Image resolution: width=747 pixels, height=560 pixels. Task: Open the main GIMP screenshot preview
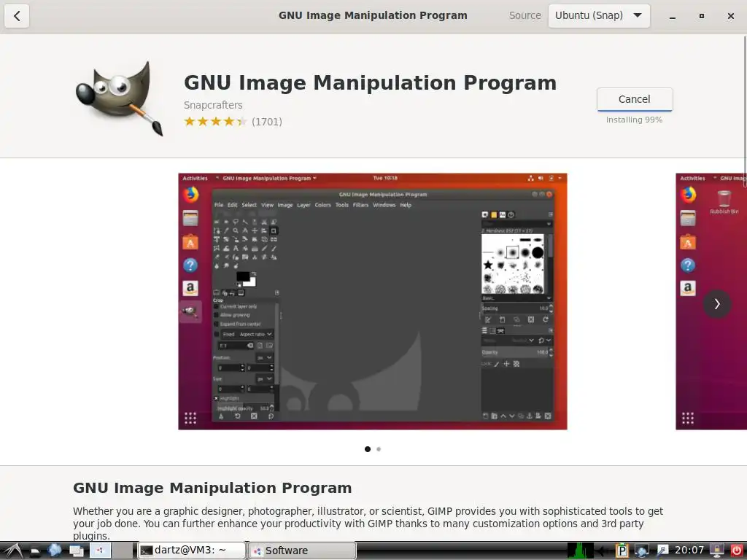point(373,301)
